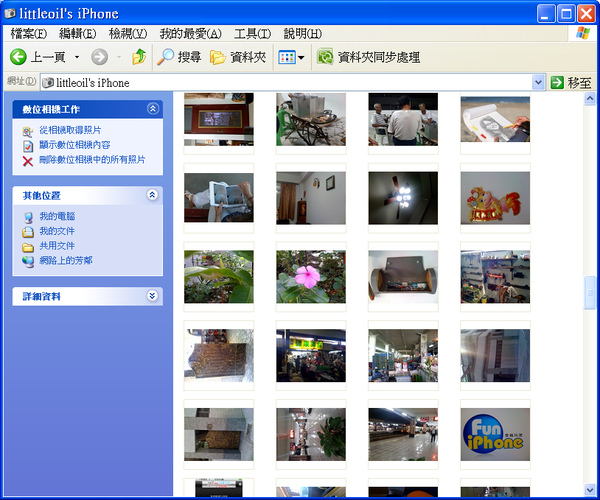
Task: Toggle the Folders pane button
Action: [238, 57]
